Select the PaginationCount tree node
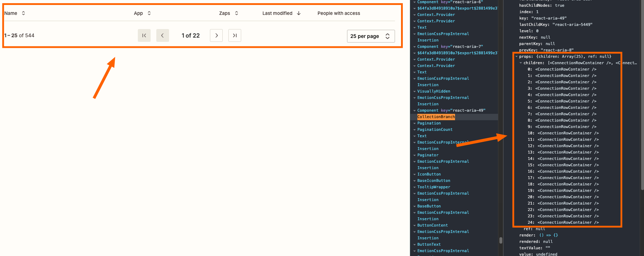The image size is (644, 256). tap(435, 130)
